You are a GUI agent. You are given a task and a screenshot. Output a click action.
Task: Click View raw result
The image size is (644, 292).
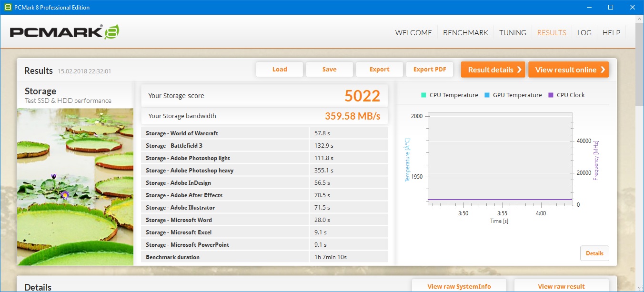(x=562, y=286)
